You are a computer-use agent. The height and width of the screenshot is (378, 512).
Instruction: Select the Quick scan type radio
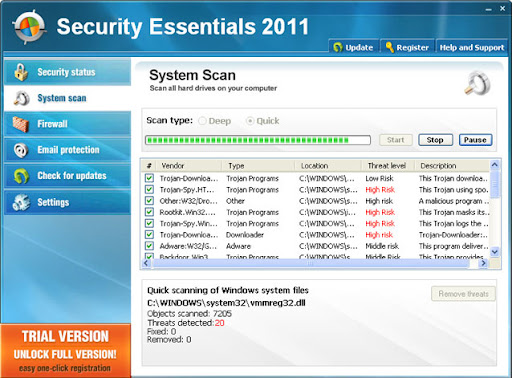click(250, 121)
